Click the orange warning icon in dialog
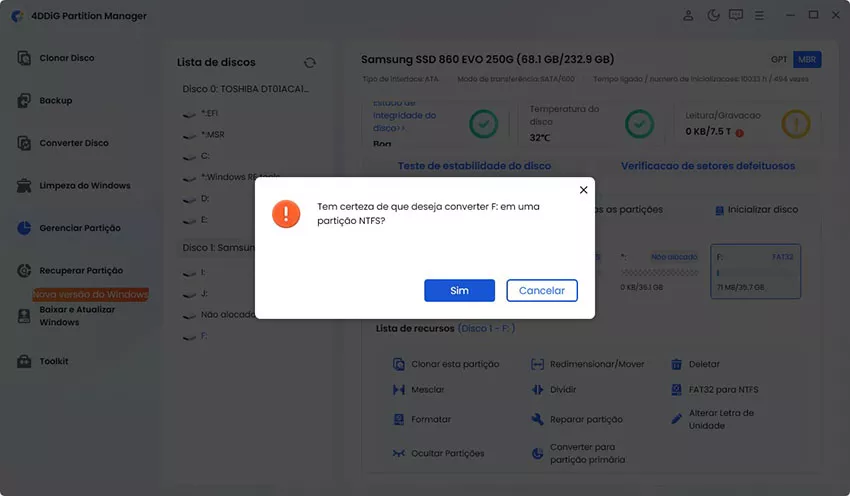850x496 pixels. [286, 214]
